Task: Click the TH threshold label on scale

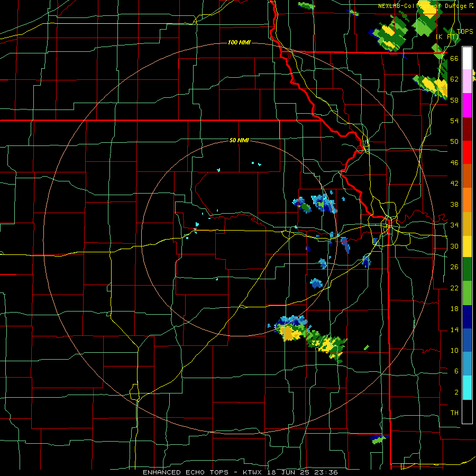Action: point(454,413)
